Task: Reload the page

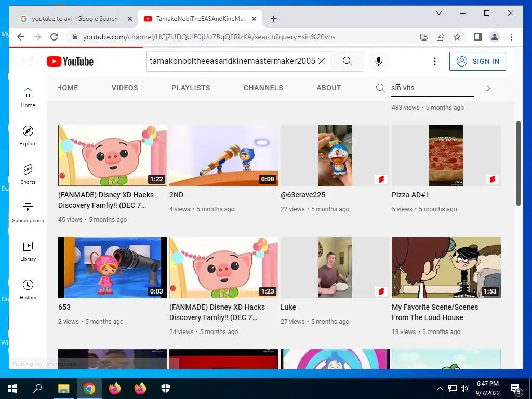Action: coord(54,37)
